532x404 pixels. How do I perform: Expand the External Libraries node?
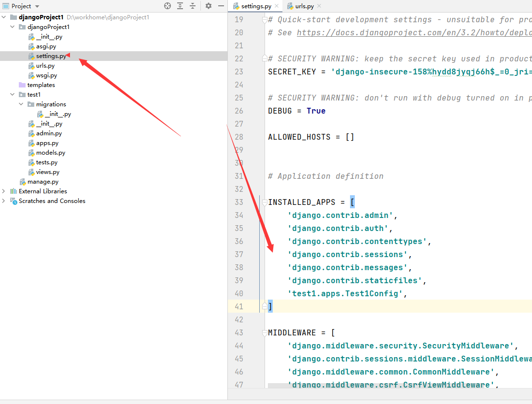[x=4, y=191]
